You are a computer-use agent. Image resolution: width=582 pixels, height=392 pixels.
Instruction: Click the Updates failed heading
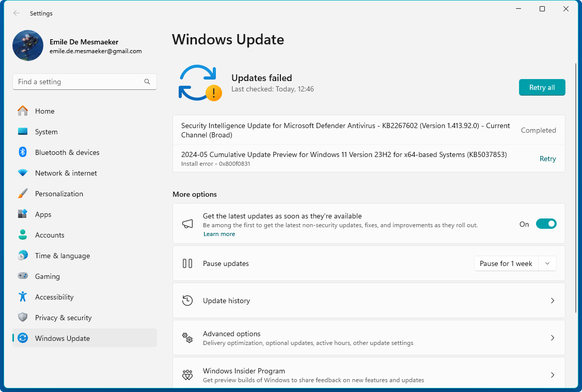point(262,78)
